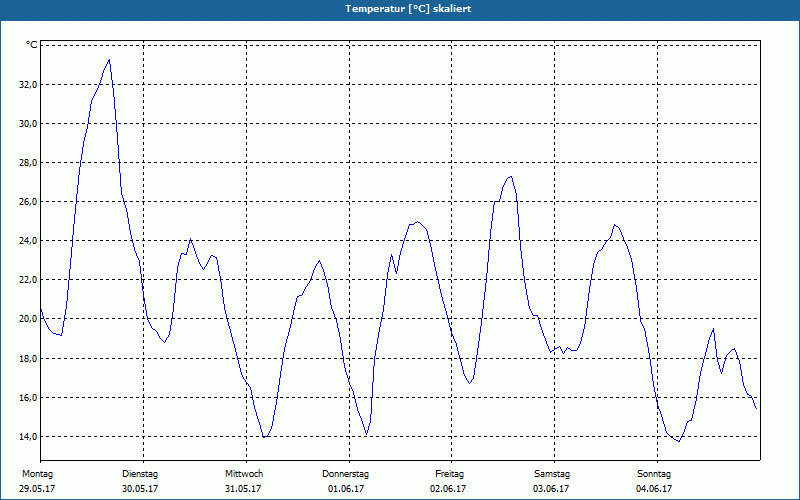Screen dimensions: 800x500
Task: Click the 14,0 axis label
Action: [28, 437]
